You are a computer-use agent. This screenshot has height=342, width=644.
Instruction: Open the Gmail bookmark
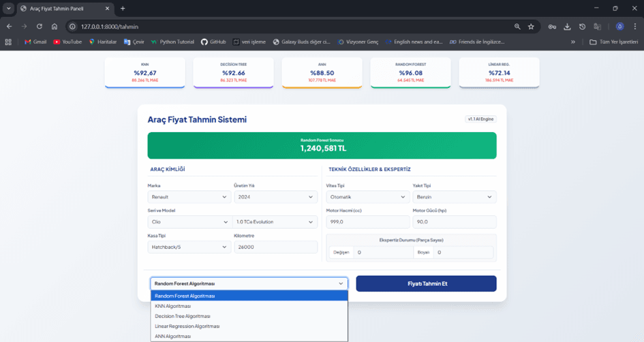pyautogui.click(x=35, y=42)
